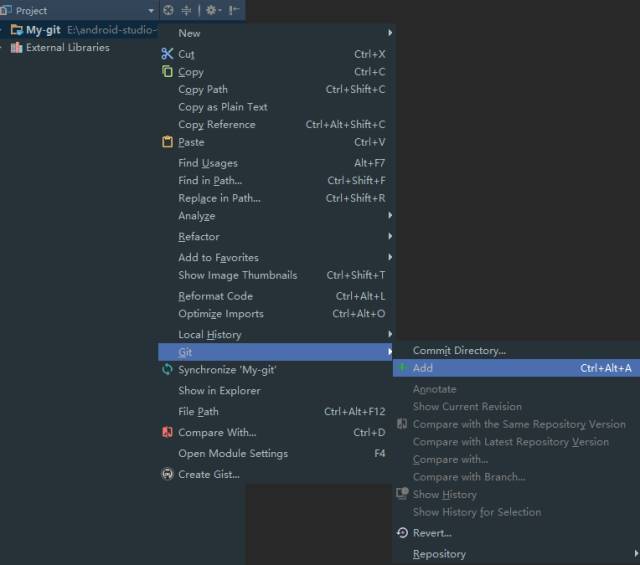Expand the Local History submenu
The width and height of the screenshot is (640, 565).
276,335
